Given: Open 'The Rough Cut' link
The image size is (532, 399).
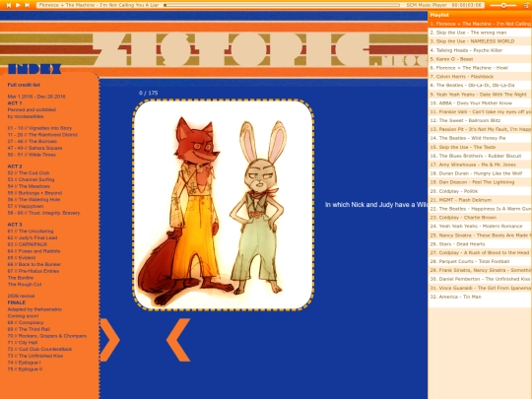Looking at the screenshot, I should pos(25,285).
